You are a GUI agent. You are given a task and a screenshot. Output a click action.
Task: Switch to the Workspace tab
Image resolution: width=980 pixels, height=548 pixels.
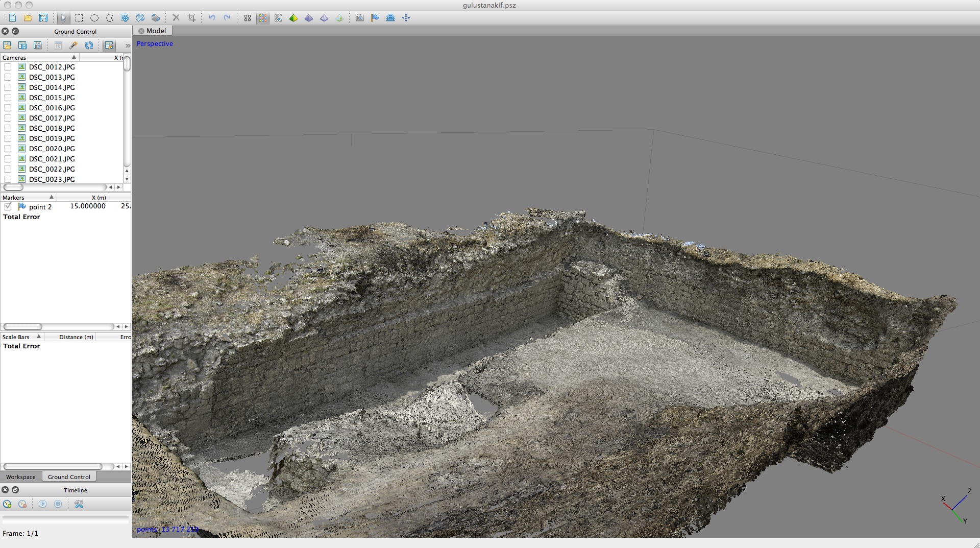[x=21, y=477]
